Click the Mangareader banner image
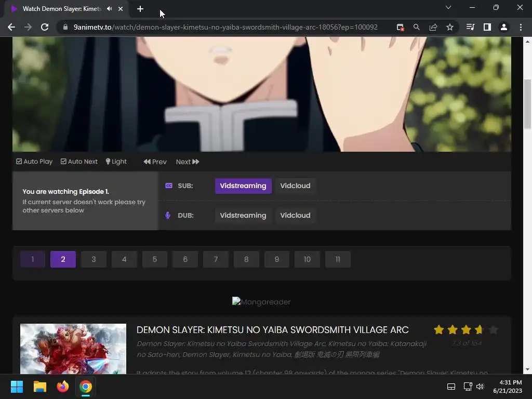This screenshot has width=532, height=399. [261, 302]
